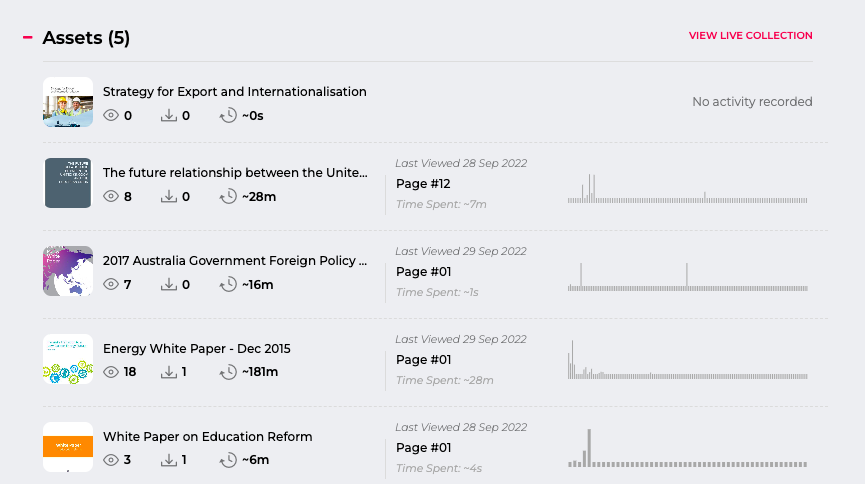The height and width of the screenshot is (484, 865).
Task: Open the orange White Paper on Education Reform thumbnail
Action: coord(68,447)
